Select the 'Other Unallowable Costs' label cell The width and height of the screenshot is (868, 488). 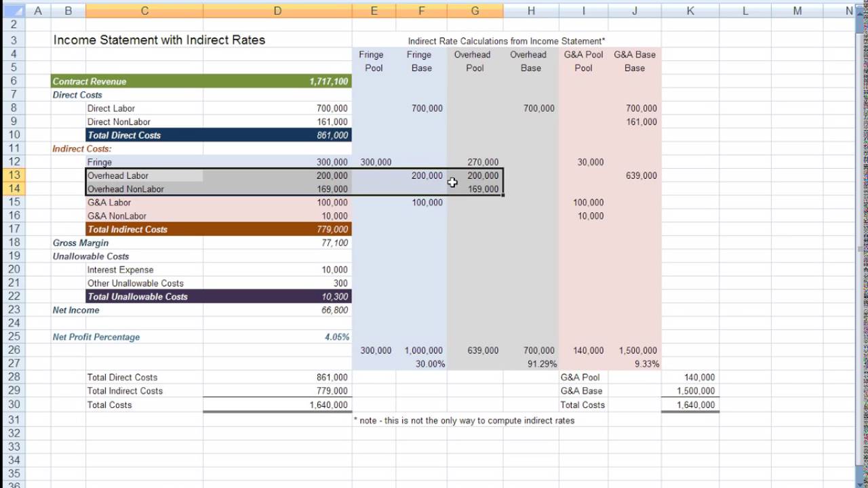pos(144,283)
